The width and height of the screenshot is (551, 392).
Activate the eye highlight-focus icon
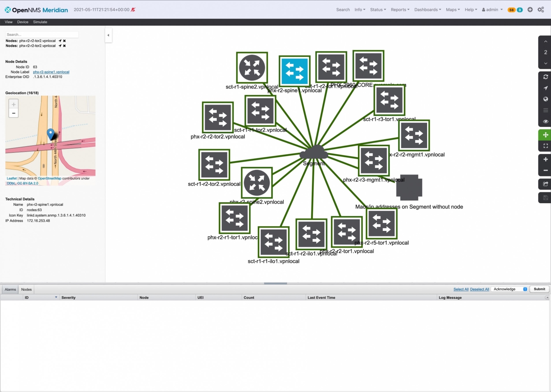pos(545,121)
